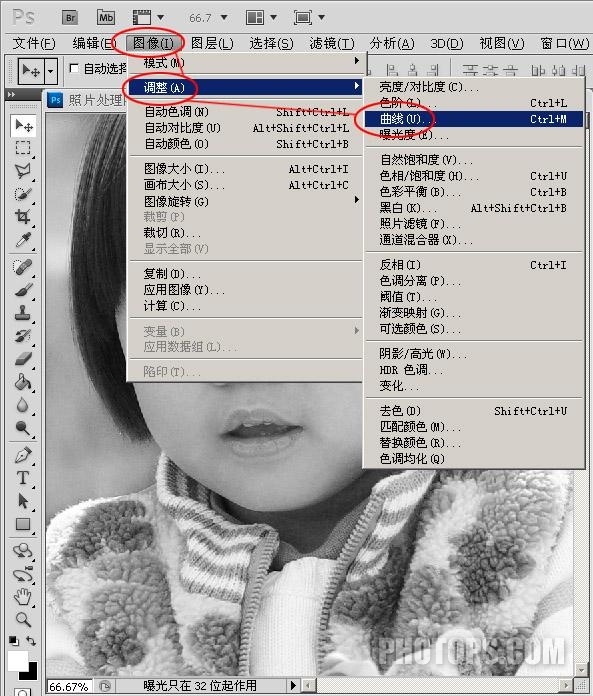Select 反相 adjustment
This screenshot has height=696, width=593.
pyautogui.click(x=474, y=265)
